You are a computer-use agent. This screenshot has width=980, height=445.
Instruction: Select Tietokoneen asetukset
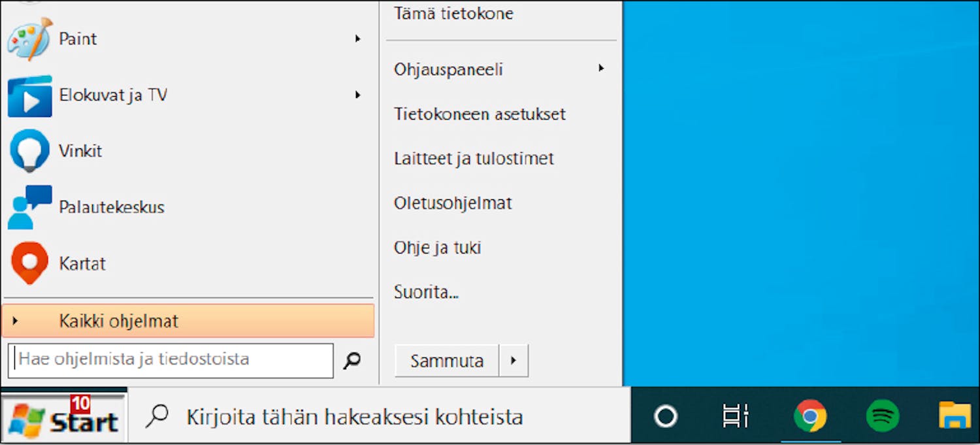point(480,114)
